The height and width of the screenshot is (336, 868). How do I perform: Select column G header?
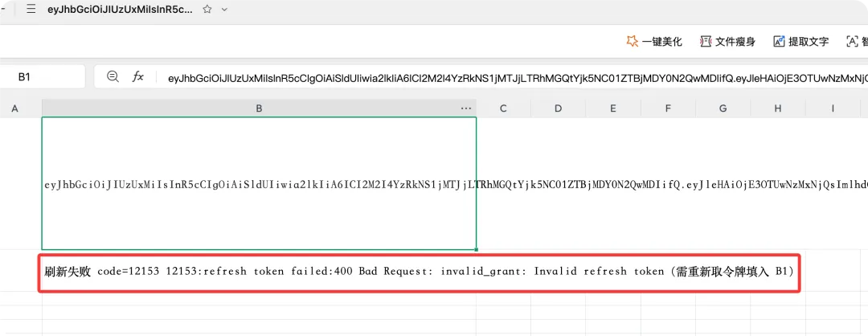pos(723,109)
